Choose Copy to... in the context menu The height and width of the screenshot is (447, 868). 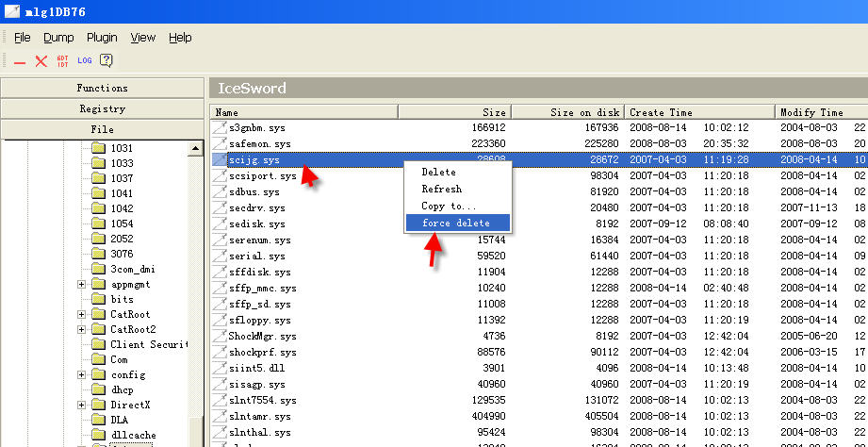pyautogui.click(x=457, y=206)
